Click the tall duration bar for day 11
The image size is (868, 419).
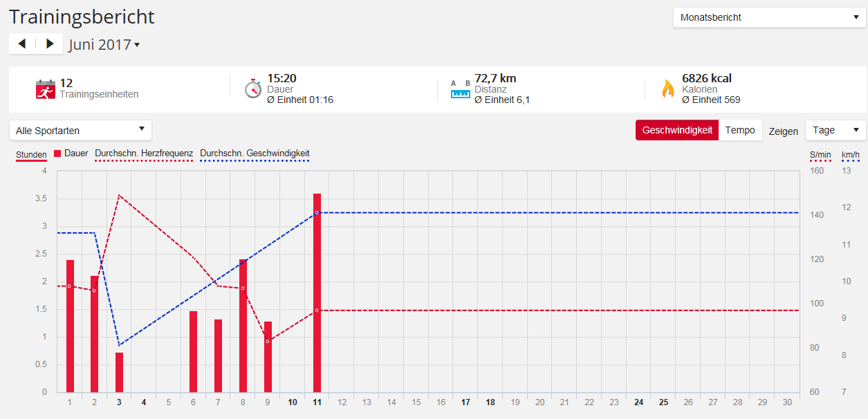coord(317,297)
